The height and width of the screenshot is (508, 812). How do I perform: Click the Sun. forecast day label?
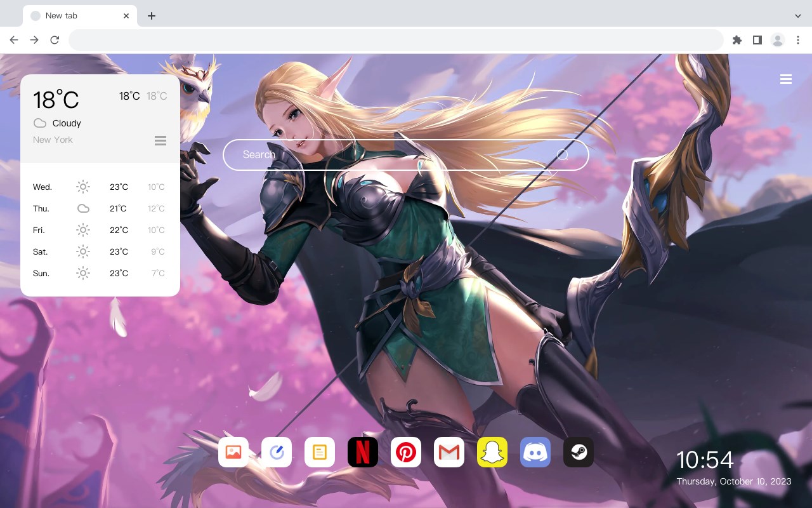pos(41,273)
